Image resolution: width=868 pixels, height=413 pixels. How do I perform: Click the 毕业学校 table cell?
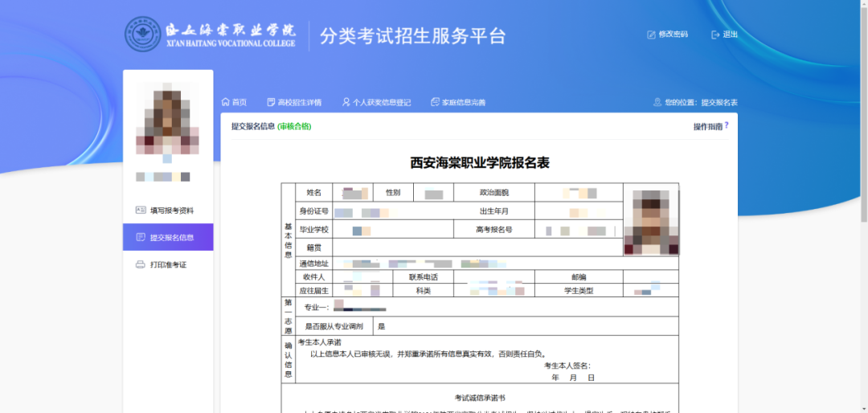point(314,229)
